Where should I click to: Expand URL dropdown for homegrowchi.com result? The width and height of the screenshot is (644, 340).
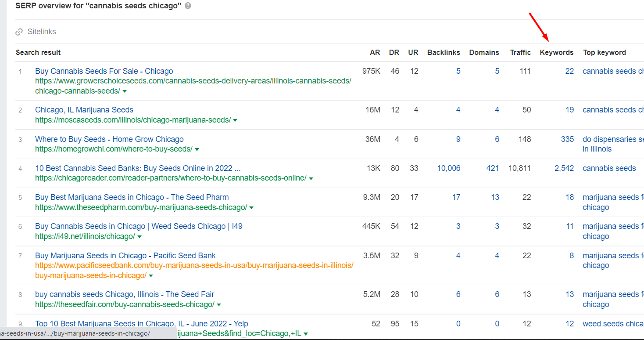click(197, 149)
